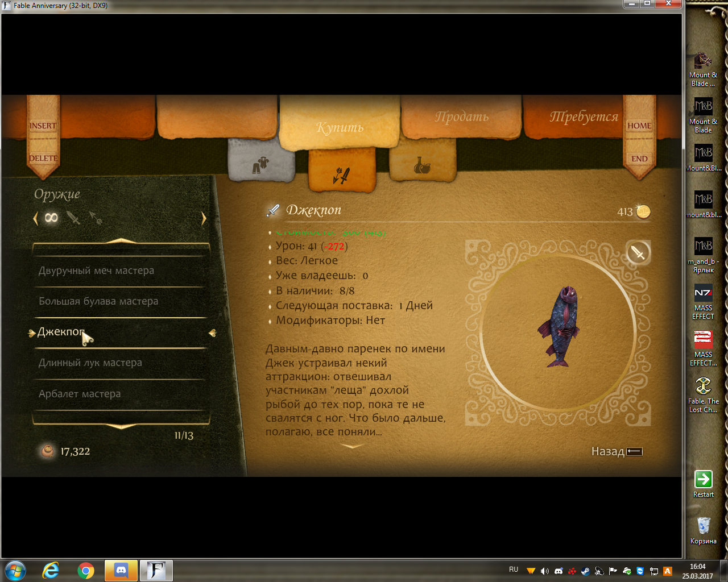
Task: Select Длинный лук мастера in the list
Action: 121,363
